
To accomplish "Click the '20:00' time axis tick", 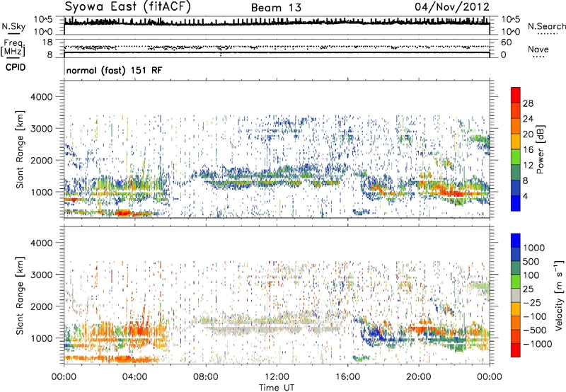I will tap(418, 377).
